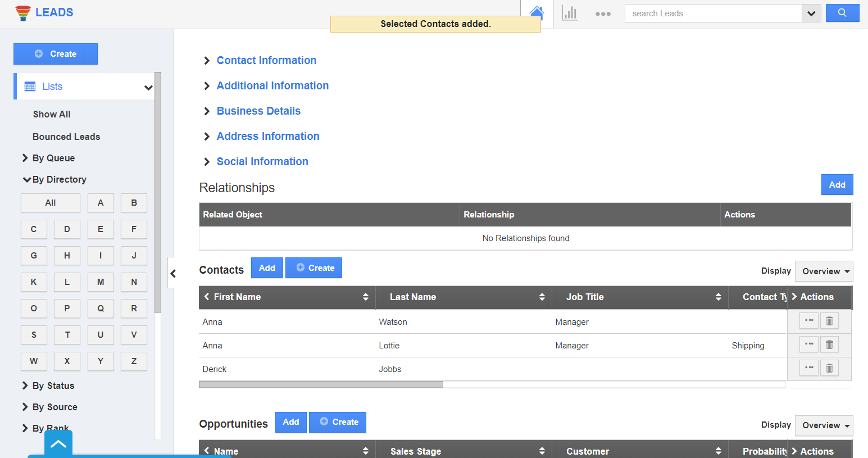Open the Contacts Display Overview dropdown
Screen dimensions: 868x458
824,271
